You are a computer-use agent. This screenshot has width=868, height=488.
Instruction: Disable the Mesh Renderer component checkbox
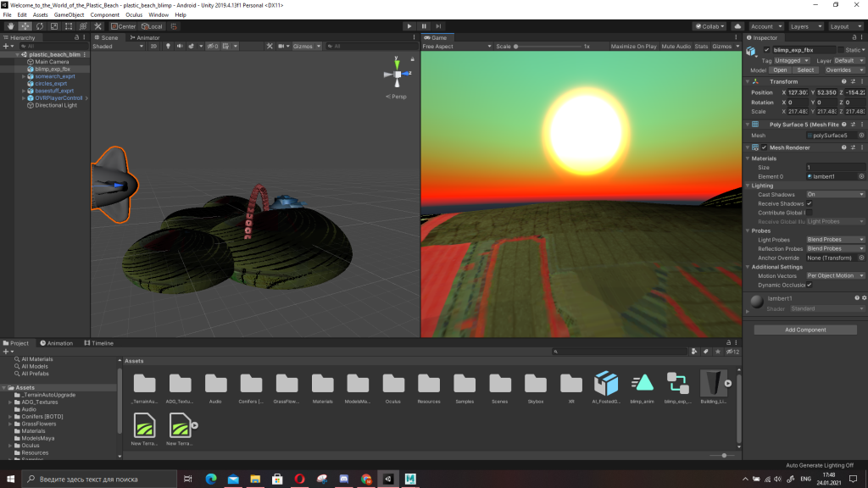(x=764, y=147)
